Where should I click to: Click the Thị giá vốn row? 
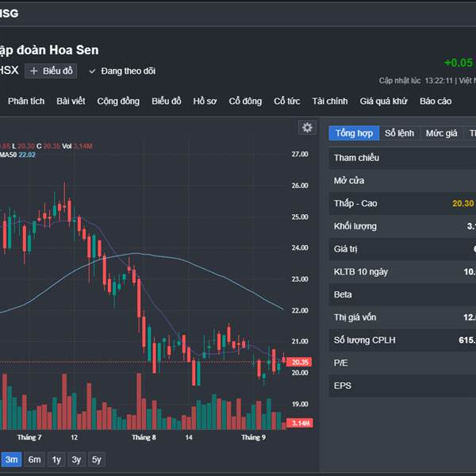tap(402, 317)
